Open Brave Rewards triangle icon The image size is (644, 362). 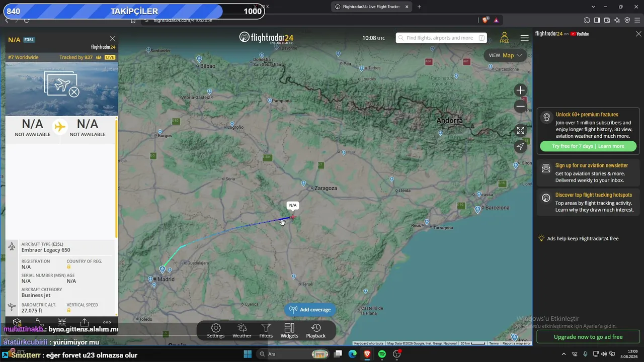(x=496, y=20)
